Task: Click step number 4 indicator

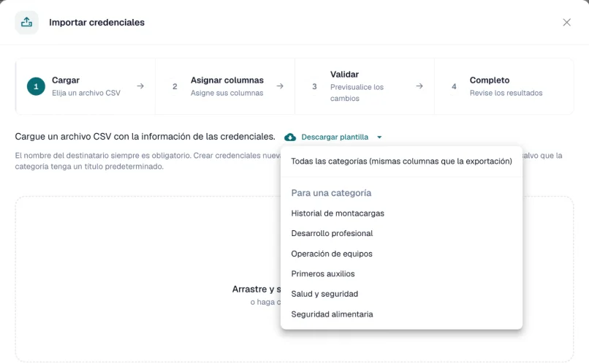Action: (454, 86)
